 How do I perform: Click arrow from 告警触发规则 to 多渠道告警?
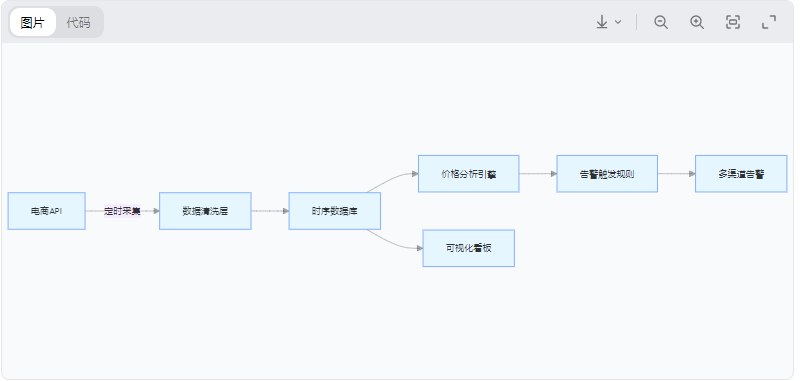677,173
